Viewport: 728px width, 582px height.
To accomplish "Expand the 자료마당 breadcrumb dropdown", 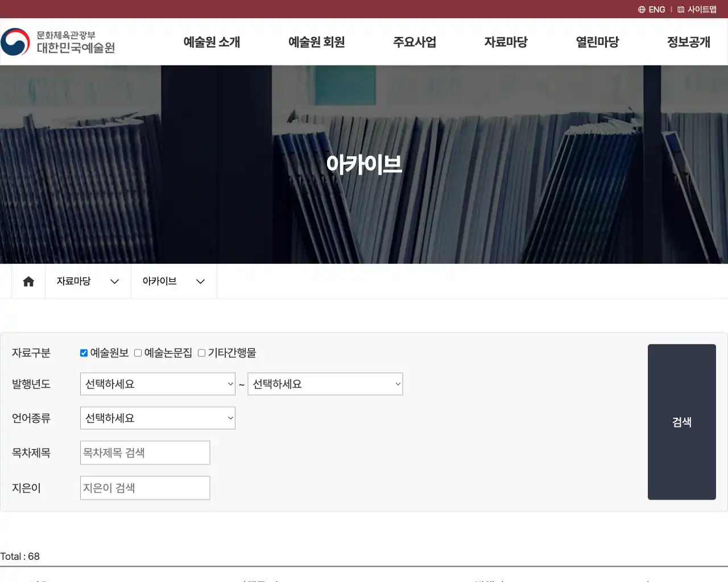I will [x=114, y=281].
